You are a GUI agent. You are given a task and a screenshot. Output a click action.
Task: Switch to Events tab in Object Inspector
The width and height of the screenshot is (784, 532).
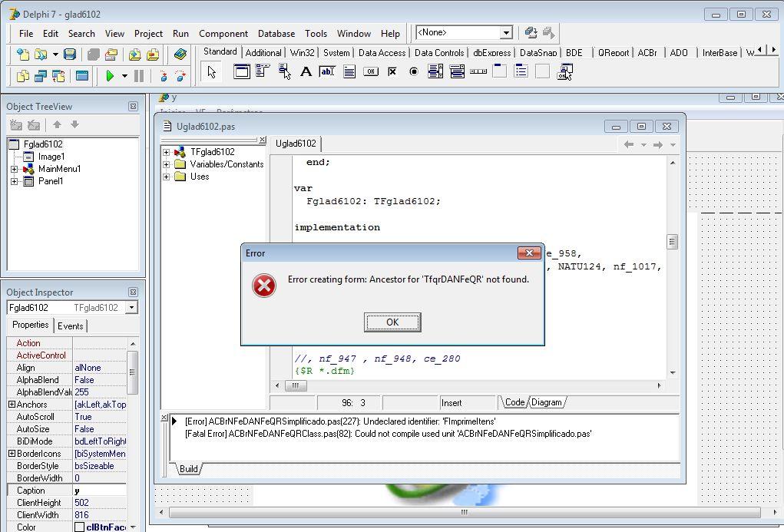coord(71,326)
